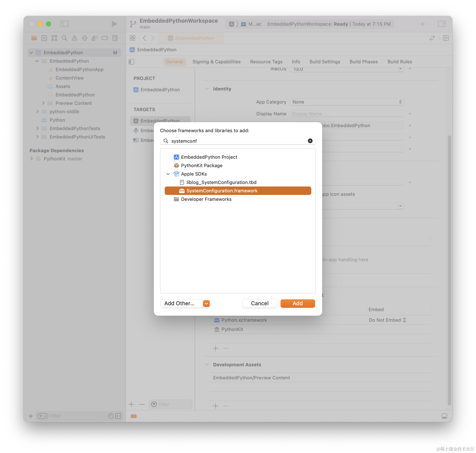Open the Test navigator diamond icon
The width and height of the screenshot is (476, 453).
tap(84, 38)
